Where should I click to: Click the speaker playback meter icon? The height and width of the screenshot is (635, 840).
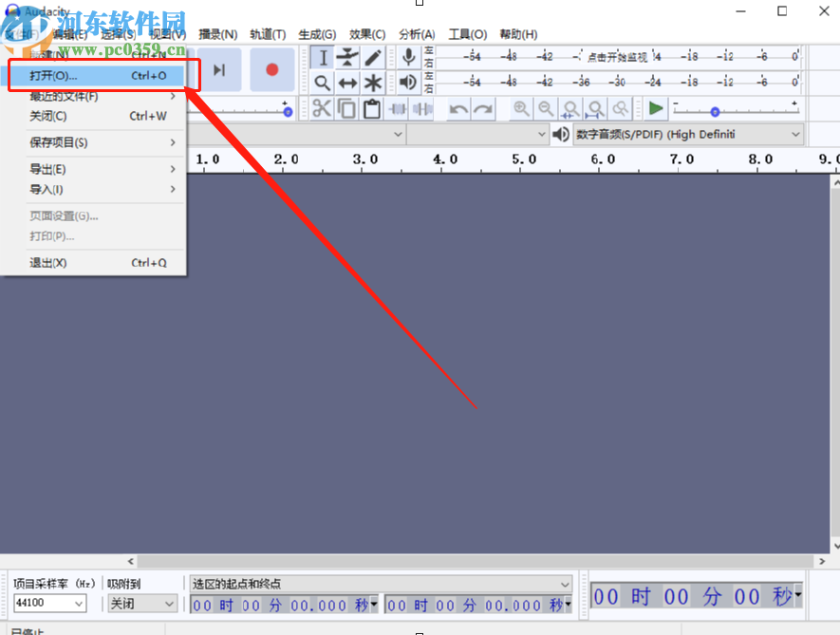(x=408, y=83)
